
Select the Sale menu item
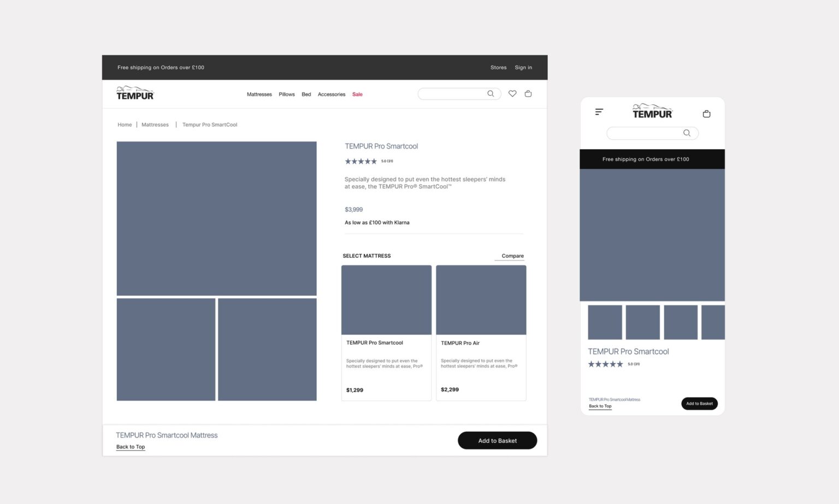[x=357, y=94]
